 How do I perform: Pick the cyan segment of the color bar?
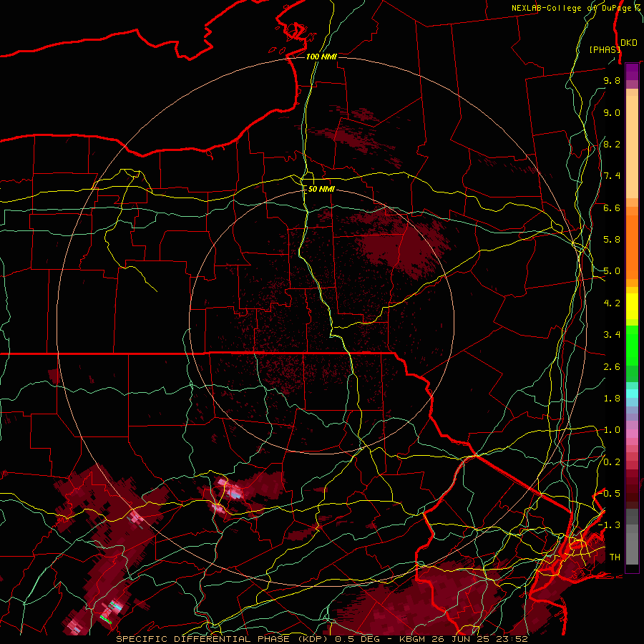[632, 394]
